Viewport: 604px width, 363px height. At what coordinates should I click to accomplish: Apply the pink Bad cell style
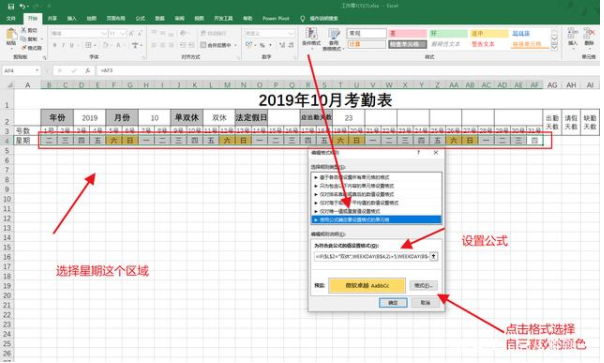click(x=407, y=34)
